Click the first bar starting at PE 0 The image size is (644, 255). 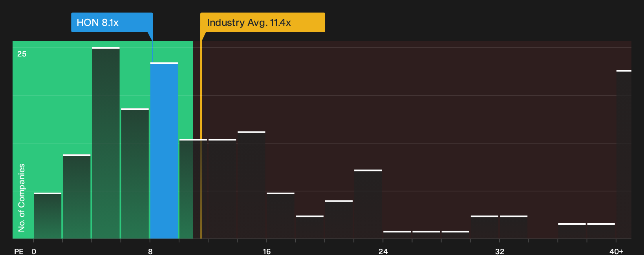click(x=48, y=216)
